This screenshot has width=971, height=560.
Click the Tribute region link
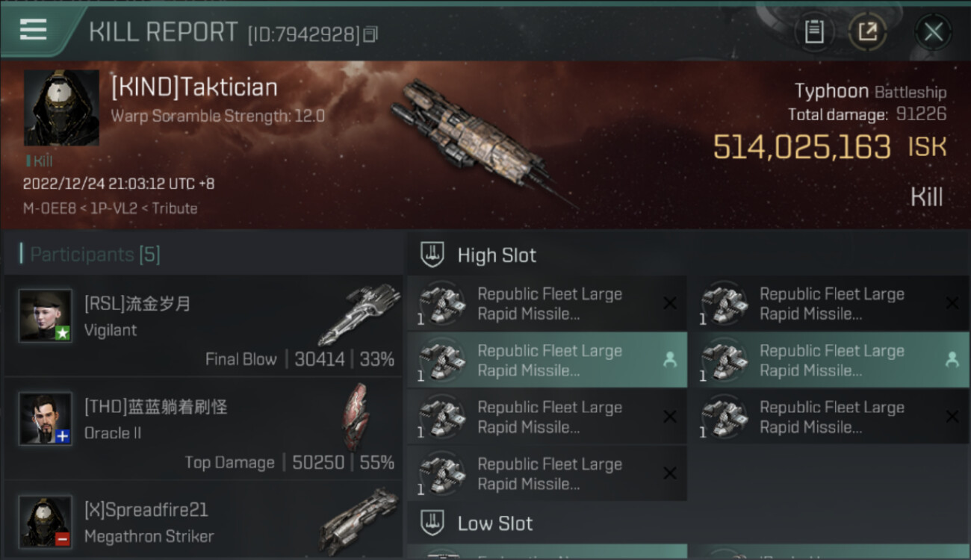(175, 208)
